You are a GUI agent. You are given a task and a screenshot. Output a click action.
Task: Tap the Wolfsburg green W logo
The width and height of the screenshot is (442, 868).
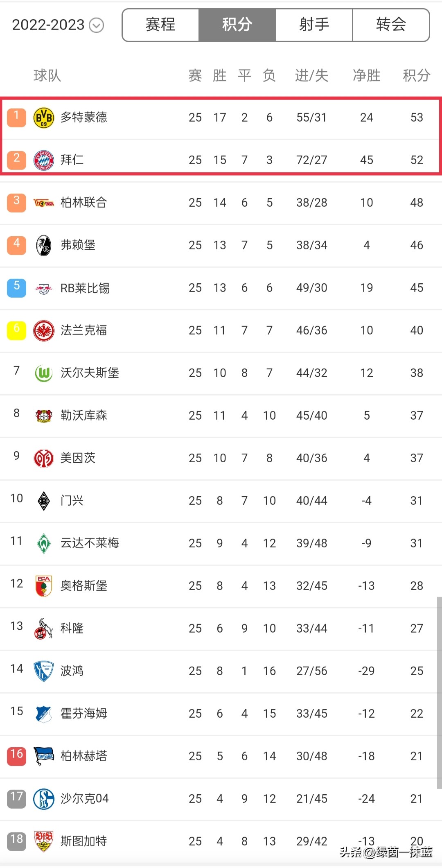(x=43, y=373)
